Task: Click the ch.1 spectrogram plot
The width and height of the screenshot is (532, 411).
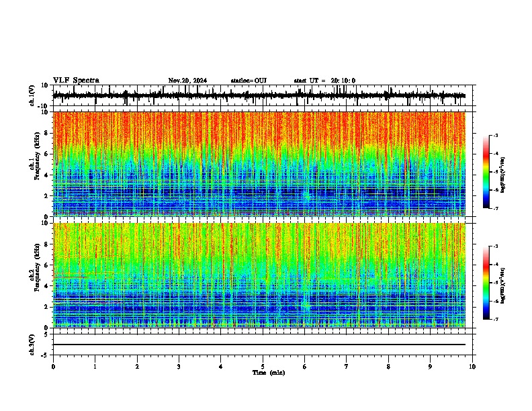Action: 259,164
